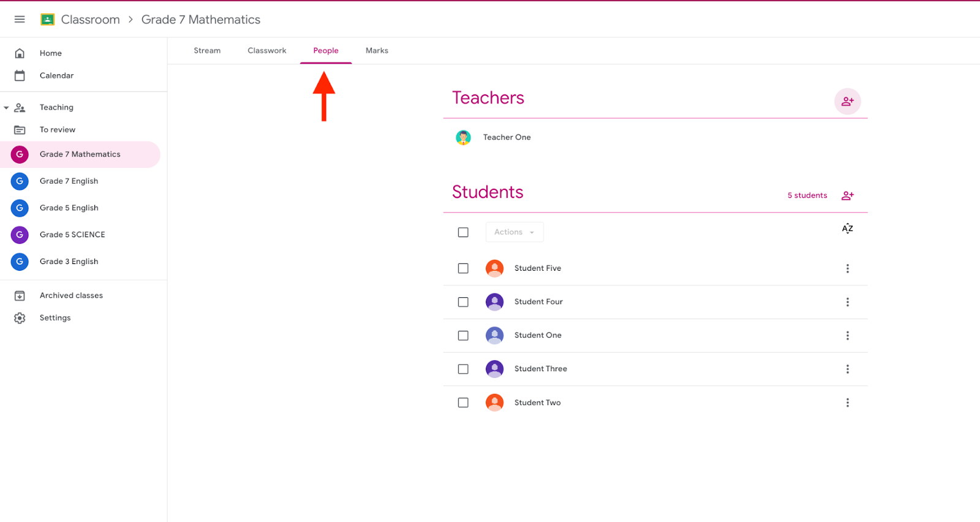This screenshot has height=522, width=980.
Task: Click Grade 7 Mathematics circle icon
Action: tap(20, 154)
